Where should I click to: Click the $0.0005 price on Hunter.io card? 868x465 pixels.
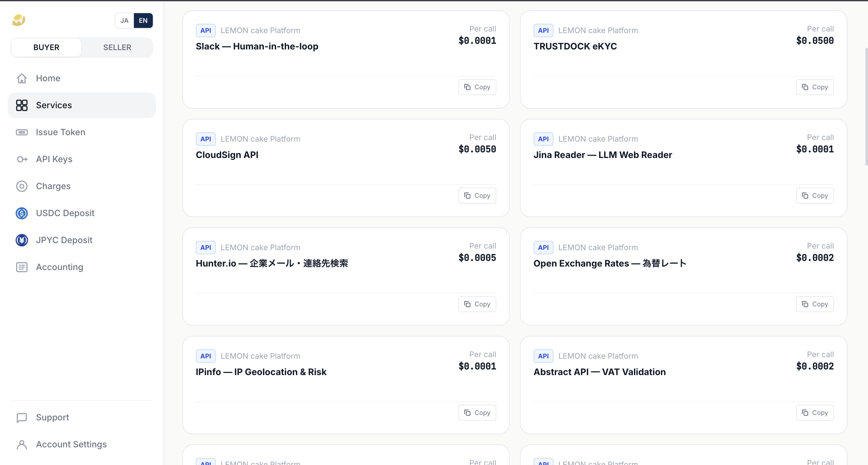[x=477, y=258]
